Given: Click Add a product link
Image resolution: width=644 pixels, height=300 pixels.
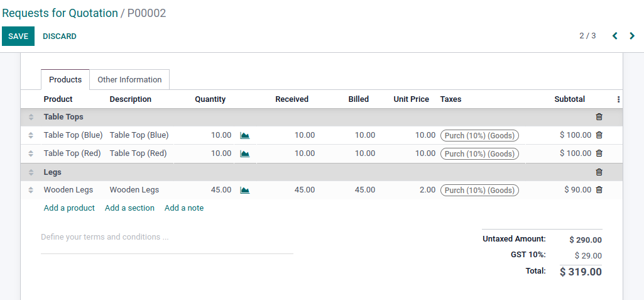Looking at the screenshot, I should 69,208.
